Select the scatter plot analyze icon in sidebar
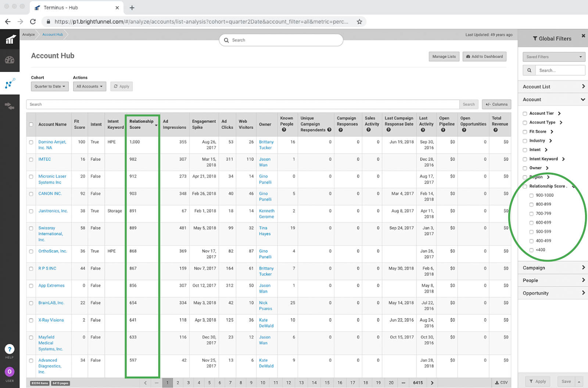Screen dimensions: 588x388 click(10, 83)
